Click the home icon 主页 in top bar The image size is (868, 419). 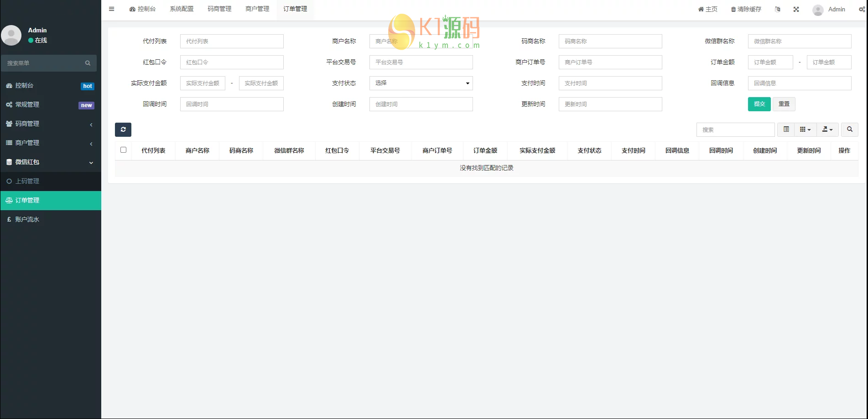click(x=707, y=9)
